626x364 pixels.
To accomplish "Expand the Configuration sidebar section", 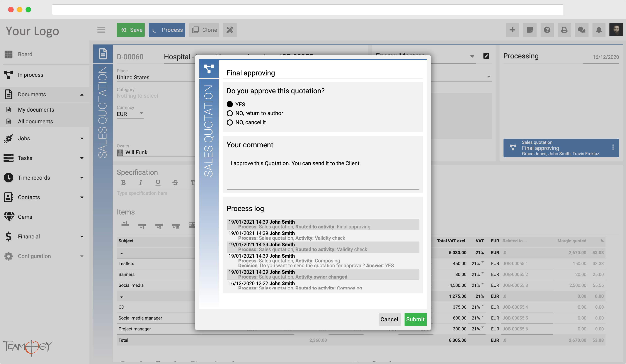I will pyautogui.click(x=82, y=256).
